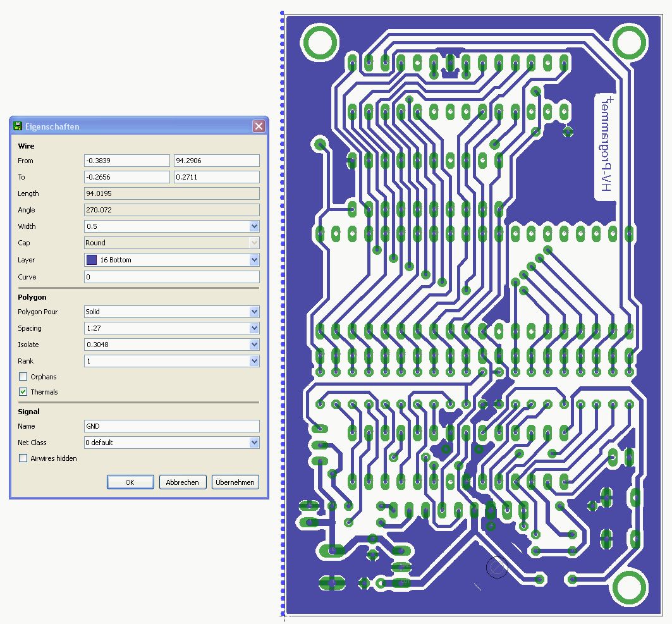672x624 pixels.
Task: Expand the Layer dropdown list
Action: (x=254, y=260)
